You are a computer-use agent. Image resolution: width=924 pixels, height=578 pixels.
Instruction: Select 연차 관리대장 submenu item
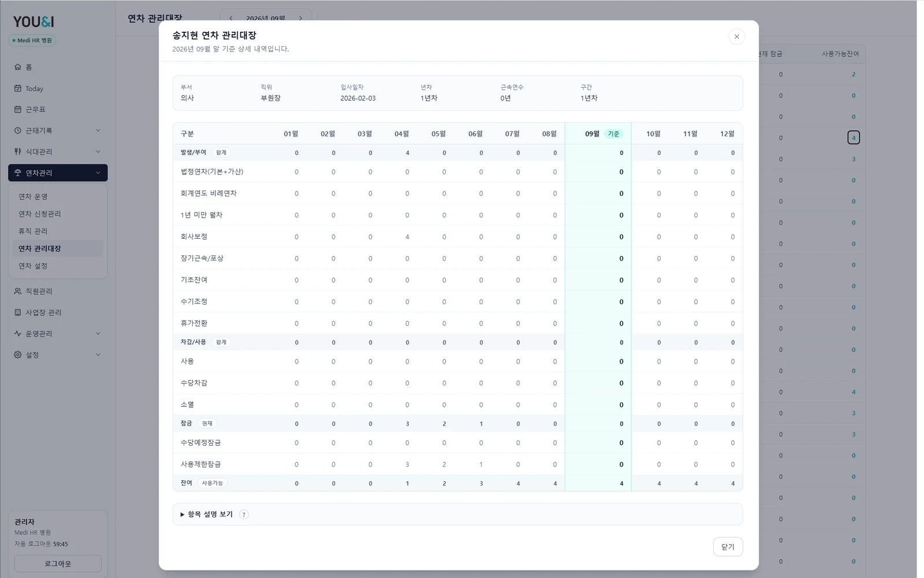(58, 249)
